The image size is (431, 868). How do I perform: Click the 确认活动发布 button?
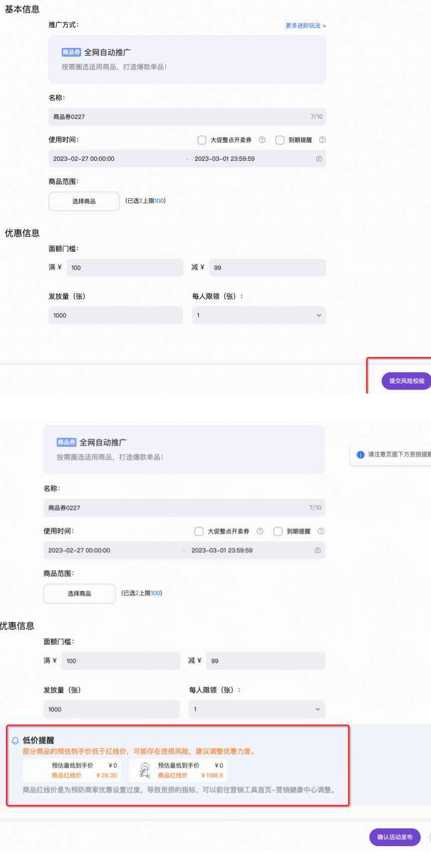(395, 837)
